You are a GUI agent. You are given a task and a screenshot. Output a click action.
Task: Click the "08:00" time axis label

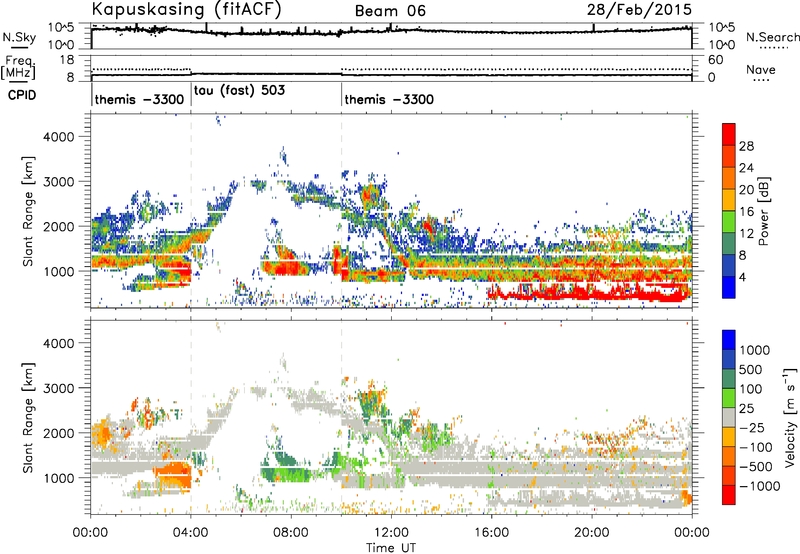tap(291, 533)
